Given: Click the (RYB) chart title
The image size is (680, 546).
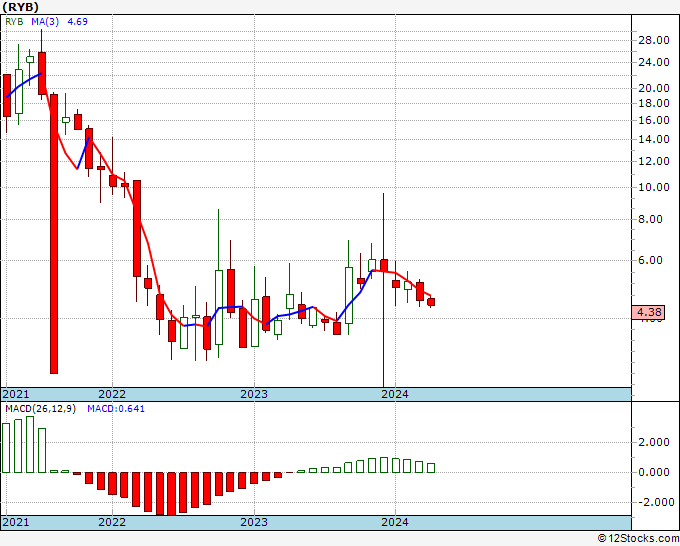Looking at the screenshot, I should click(x=20, y=7).
